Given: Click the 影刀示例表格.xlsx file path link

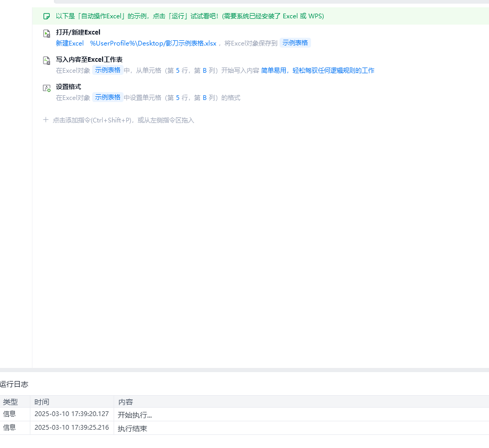Looking at the screenshot, I should pos(153,43).
